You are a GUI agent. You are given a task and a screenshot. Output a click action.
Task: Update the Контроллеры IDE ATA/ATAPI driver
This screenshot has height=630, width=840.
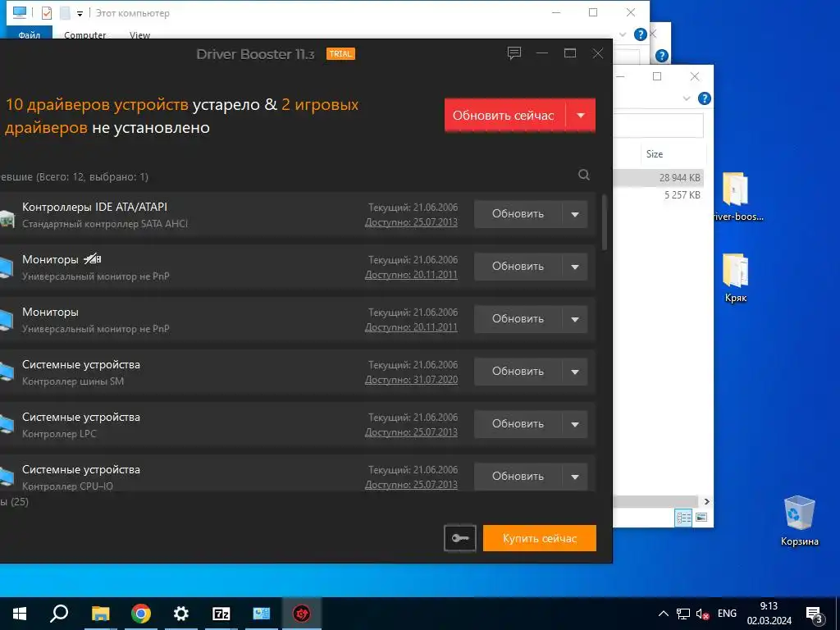coord(518,214)
